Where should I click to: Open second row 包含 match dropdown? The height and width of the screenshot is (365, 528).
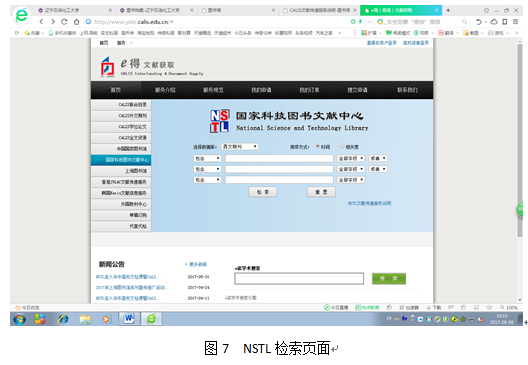207,169
